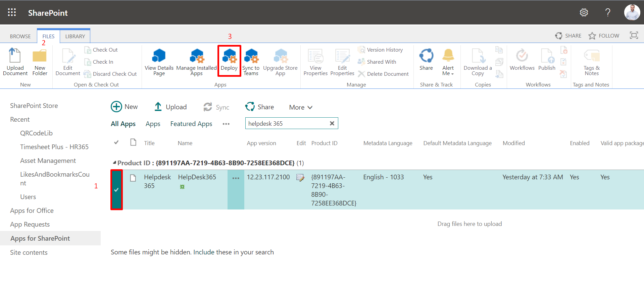This screenshot has width=644, height=302.
Task: Open Apps for Office link
Action: (32, 210)
